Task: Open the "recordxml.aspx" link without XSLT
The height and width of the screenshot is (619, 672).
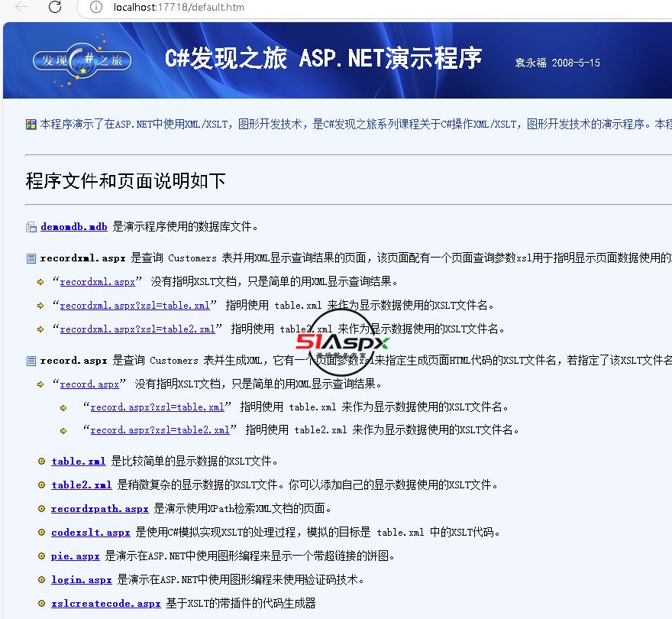Action: coord(97,282)
